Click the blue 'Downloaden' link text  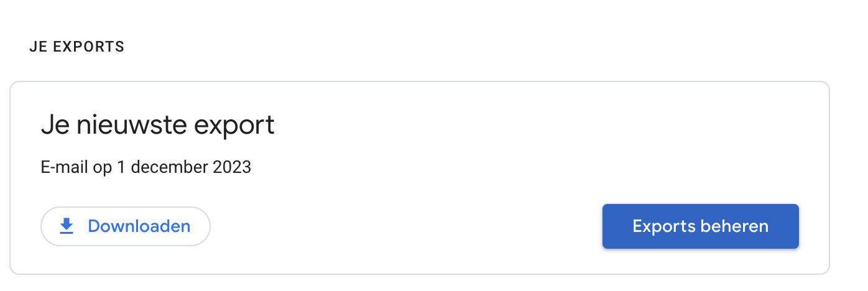click(x=139, y=226)
